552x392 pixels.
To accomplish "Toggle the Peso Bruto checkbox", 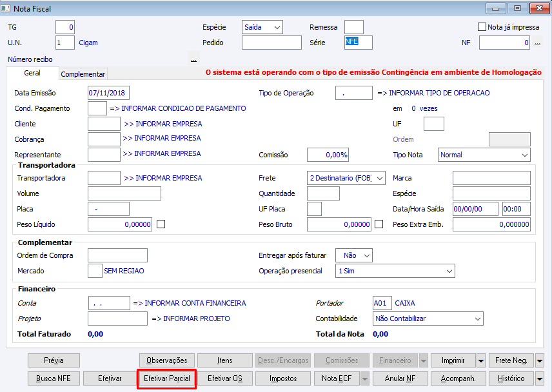I will coord(379,224).
